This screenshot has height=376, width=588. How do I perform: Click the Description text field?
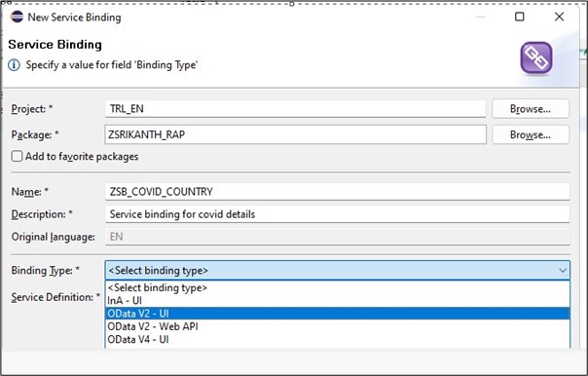pyautogui.click(x=338, y=214)
